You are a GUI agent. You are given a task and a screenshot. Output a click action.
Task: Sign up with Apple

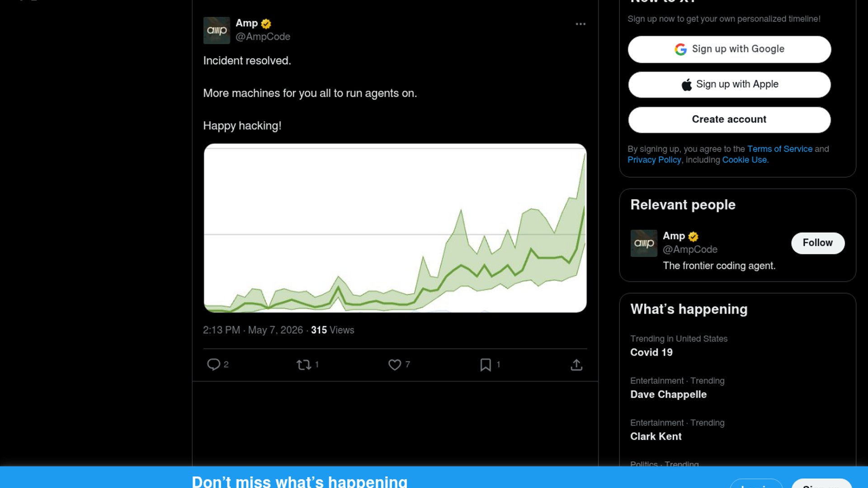coord(729,84)
